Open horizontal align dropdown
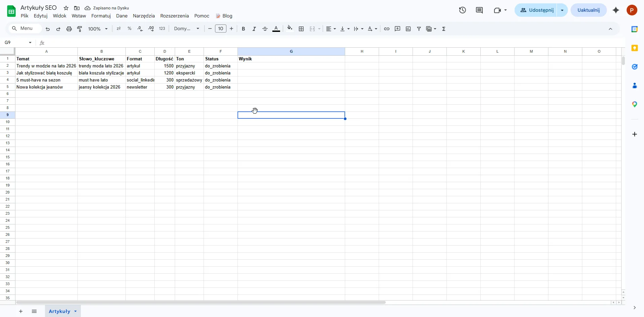Viewport: 644px width, 317px height. (x=331, y=29)
